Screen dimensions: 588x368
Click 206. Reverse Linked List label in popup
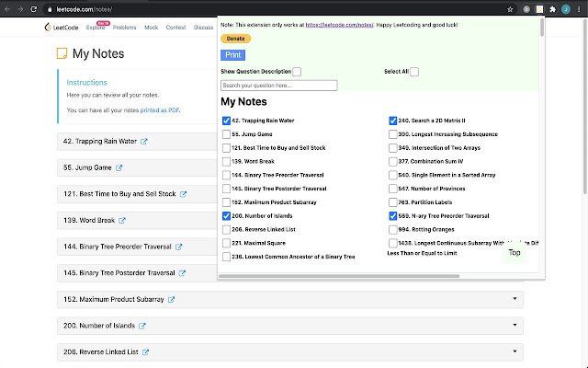(264, 229)
